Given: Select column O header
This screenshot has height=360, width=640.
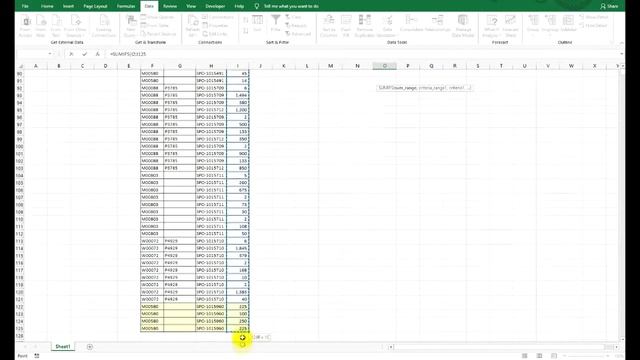Looking at the screenshot, I should point(384,66).
